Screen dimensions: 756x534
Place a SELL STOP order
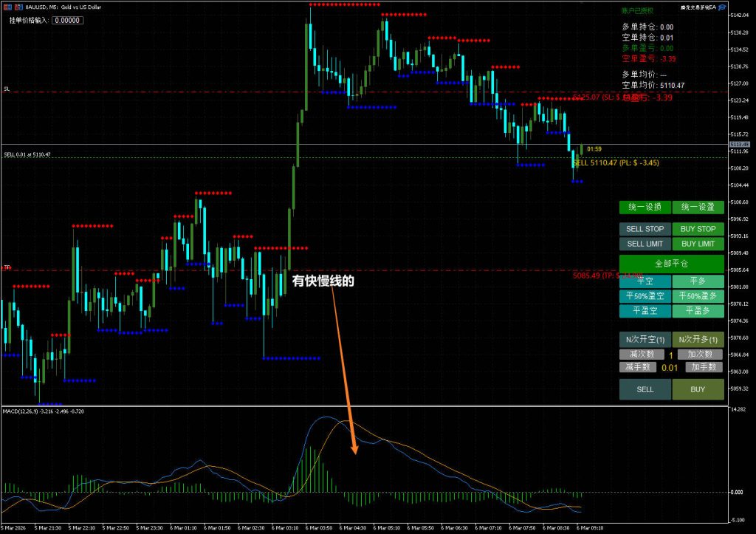[645, 229]
